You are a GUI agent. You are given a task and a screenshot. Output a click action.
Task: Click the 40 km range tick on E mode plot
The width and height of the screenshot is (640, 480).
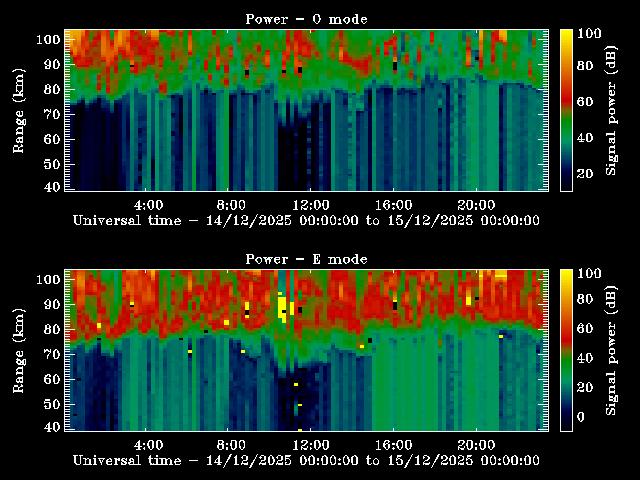[52, 427]
